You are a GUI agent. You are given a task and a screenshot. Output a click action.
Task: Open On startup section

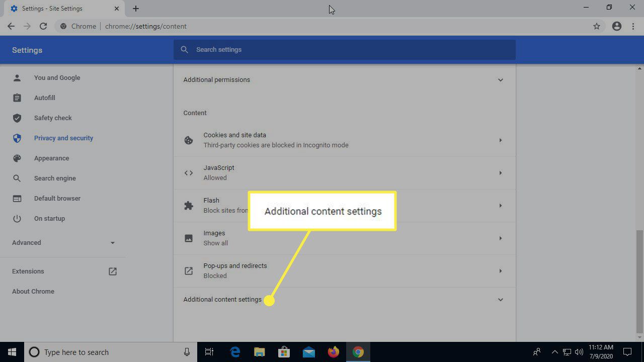[x=49, y=219]
